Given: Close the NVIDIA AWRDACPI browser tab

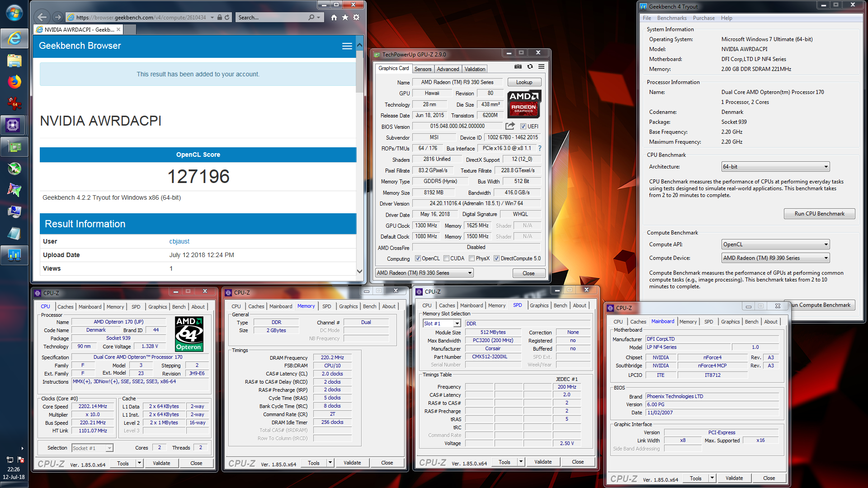Looking at the screenshot, I should (x=118, y=29).
